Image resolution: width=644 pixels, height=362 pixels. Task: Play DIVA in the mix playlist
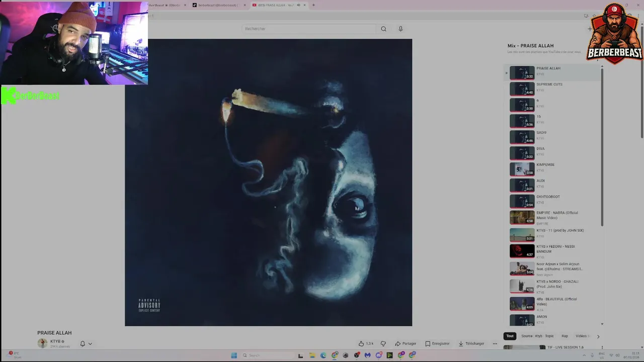(x=553, y=153)
